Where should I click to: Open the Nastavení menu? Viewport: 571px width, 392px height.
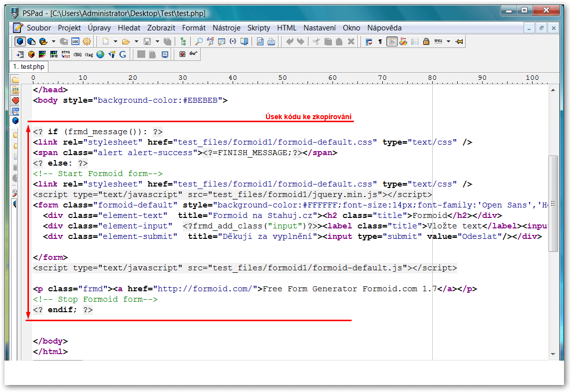coord(319,27)
